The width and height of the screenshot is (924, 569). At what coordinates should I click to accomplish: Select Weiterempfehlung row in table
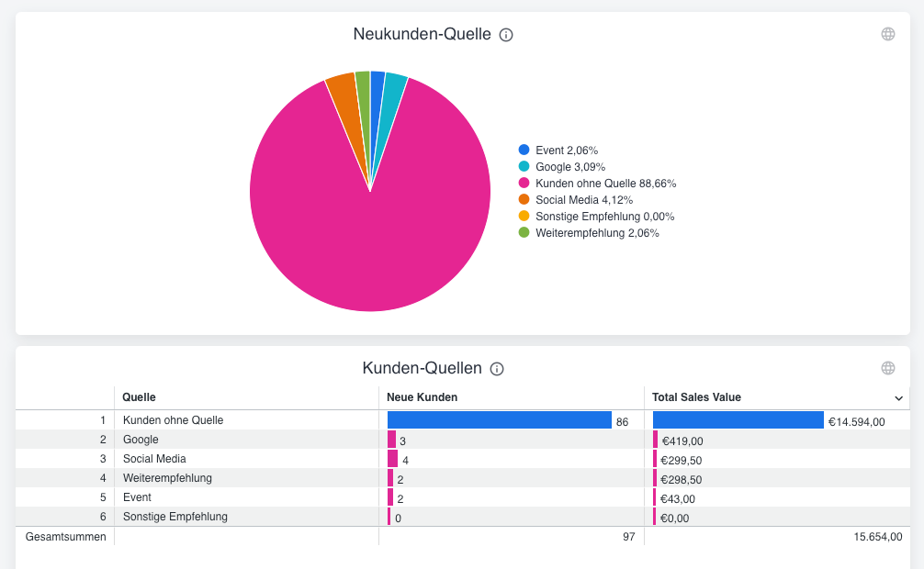(167, 478)
